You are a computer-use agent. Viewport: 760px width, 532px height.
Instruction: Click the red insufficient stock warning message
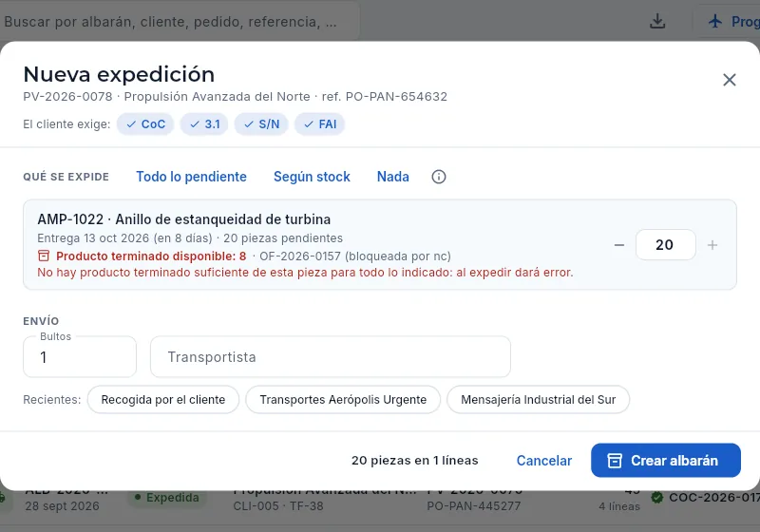click(305, 273)
